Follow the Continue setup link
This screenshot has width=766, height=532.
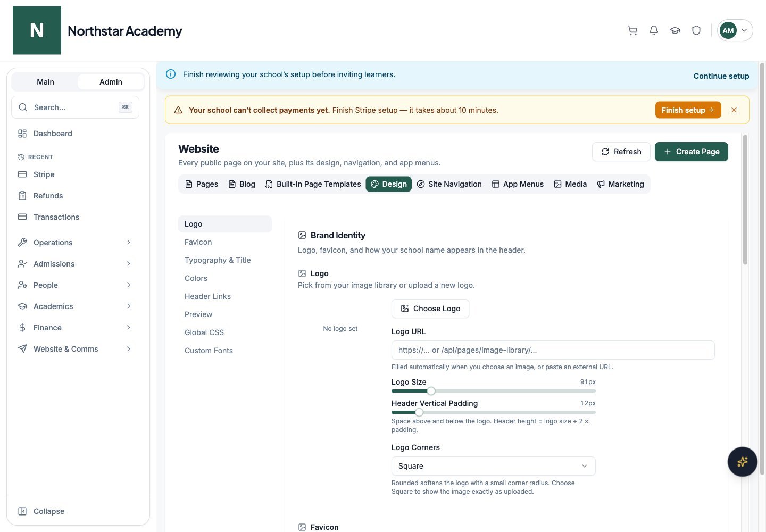tap(721, 76)
